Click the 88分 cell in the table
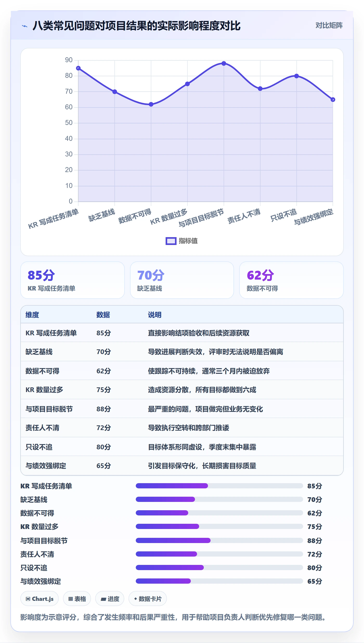364x643 pixels. (104, 409)
